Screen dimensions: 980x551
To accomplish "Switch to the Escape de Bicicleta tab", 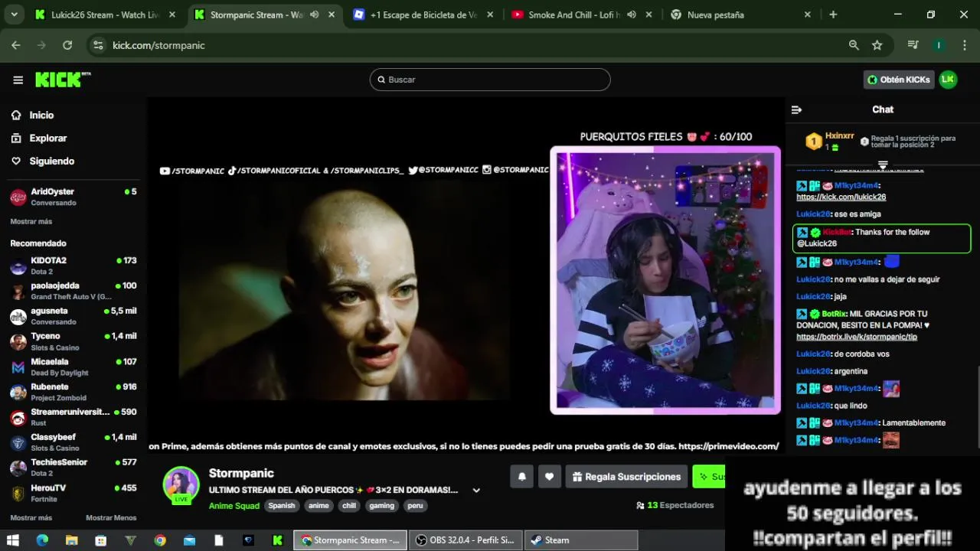I will 423,15.
